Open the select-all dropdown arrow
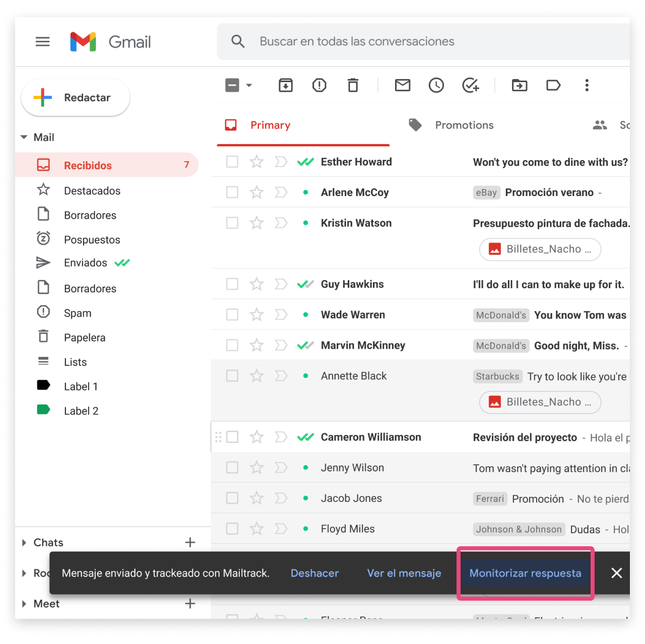645x644 pixels. click(249, 85)
